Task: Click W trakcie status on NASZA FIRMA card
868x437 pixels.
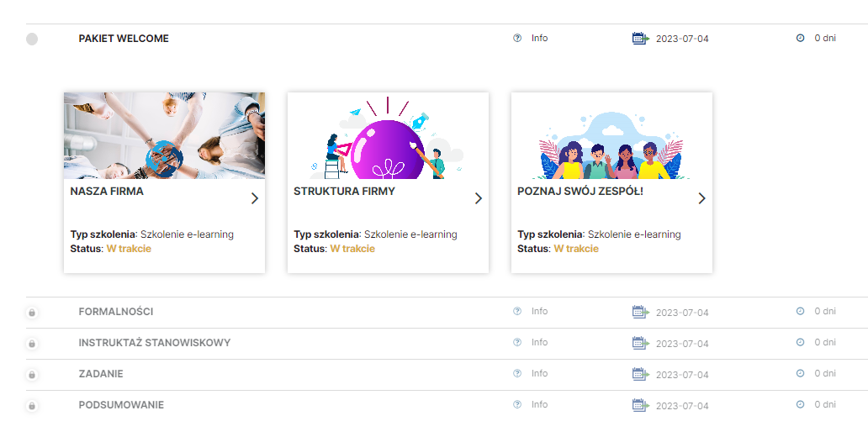Action: [129, 249]
